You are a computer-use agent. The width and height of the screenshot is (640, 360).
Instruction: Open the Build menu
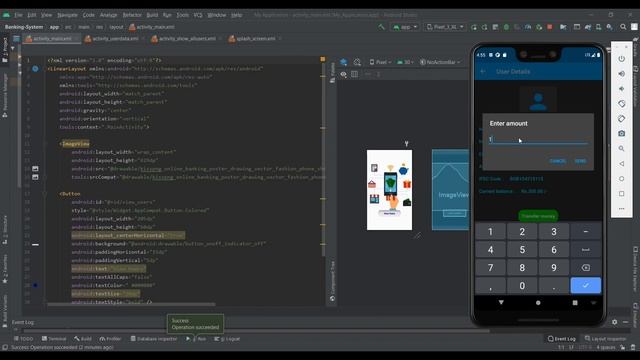pyautogui.click(x=152, y=15)
